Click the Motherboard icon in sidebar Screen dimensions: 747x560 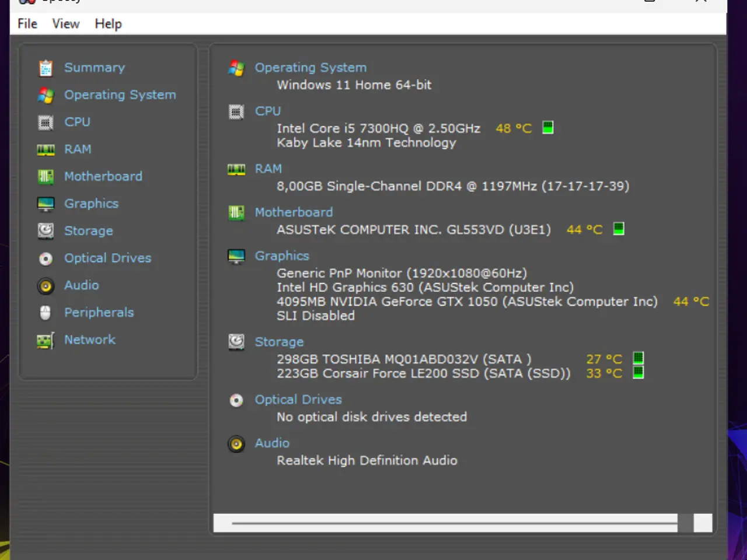click(x=46, y=177)
